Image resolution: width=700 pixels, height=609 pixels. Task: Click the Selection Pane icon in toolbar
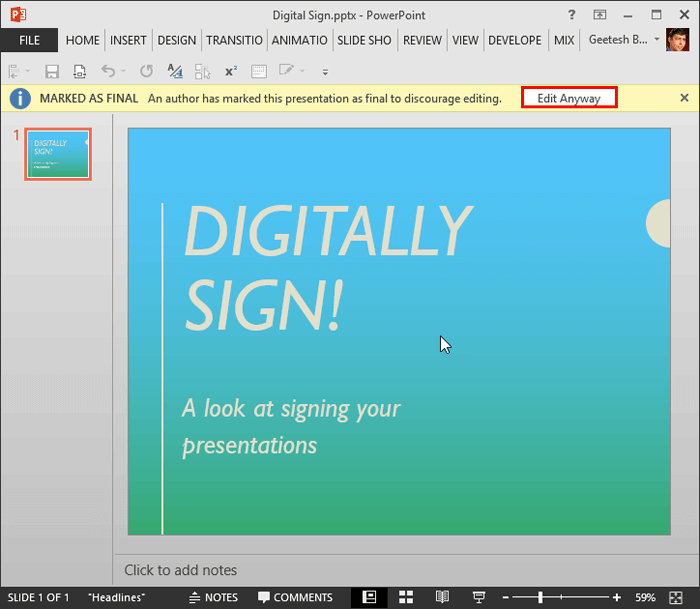202,71
